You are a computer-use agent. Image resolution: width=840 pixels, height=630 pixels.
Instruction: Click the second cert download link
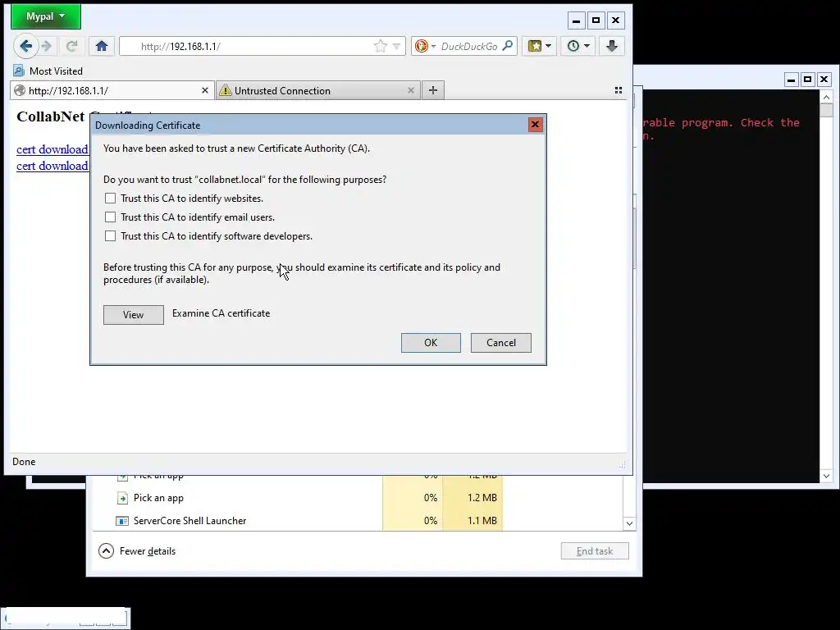point(52,166)
